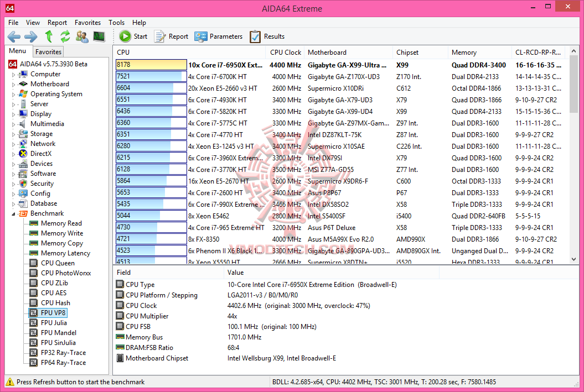Click the FP64 Ray-Trace icon

(34, 363)
